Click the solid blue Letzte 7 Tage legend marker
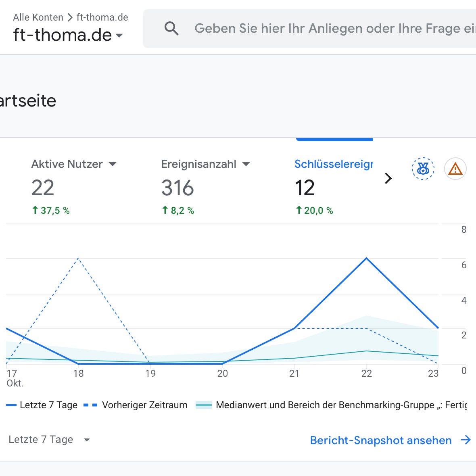 tap(11, 405)
